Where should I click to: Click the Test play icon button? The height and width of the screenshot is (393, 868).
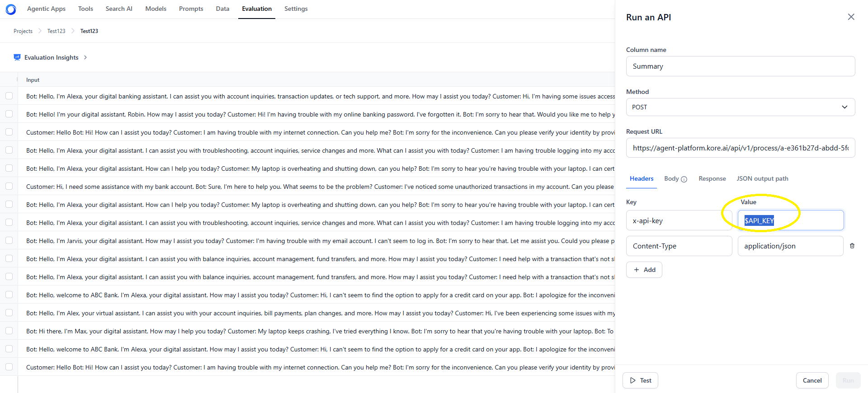(x=640, y=380)
